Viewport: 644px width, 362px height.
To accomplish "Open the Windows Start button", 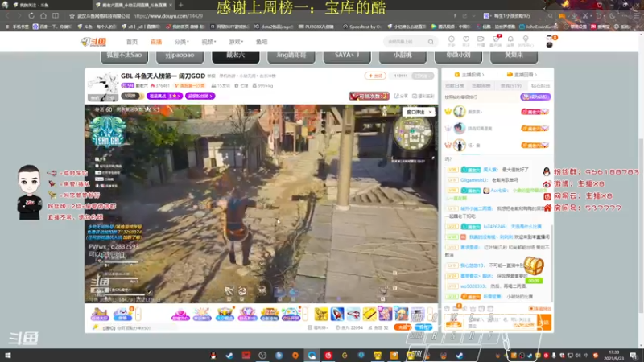I will 7,356.
